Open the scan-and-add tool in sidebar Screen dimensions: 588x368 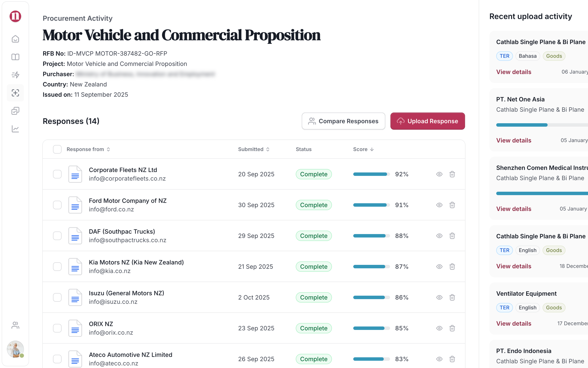coord(15,93)
